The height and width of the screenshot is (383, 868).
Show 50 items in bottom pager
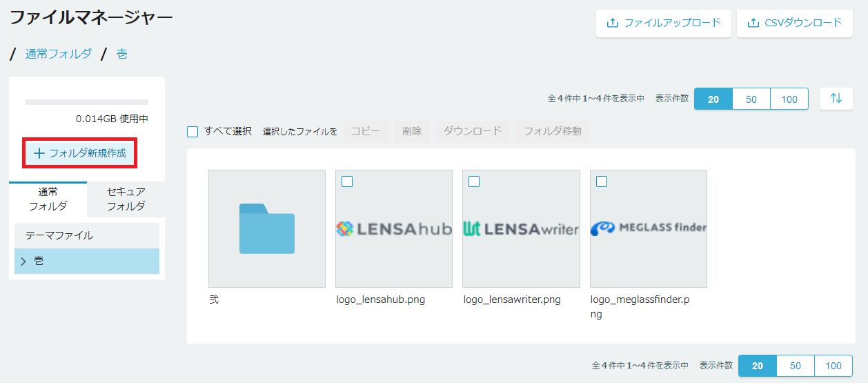coord(796,366)
